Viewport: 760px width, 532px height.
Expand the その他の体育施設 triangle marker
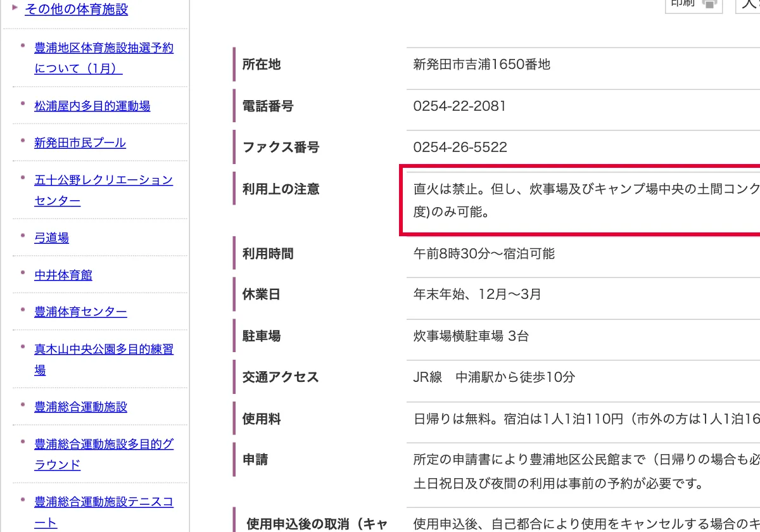(x=15, y=8)
